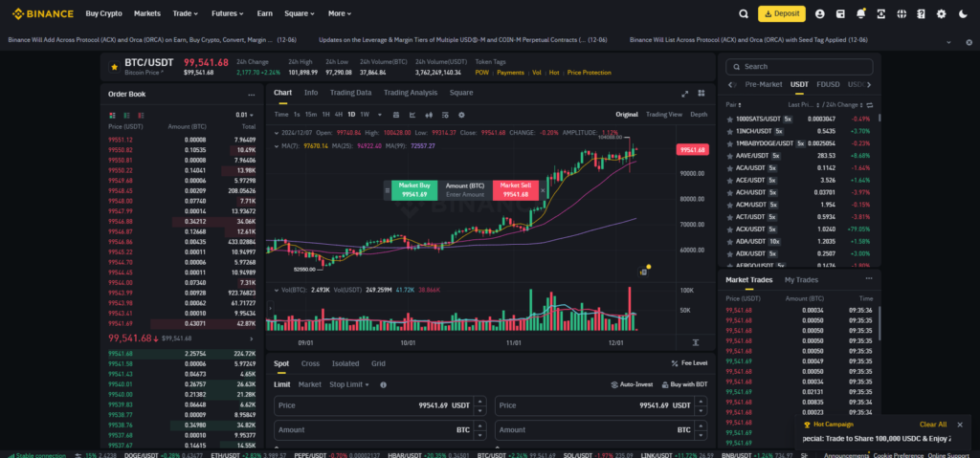
Task: Select the 1s chart interval
Action: [x=297, y=115]
